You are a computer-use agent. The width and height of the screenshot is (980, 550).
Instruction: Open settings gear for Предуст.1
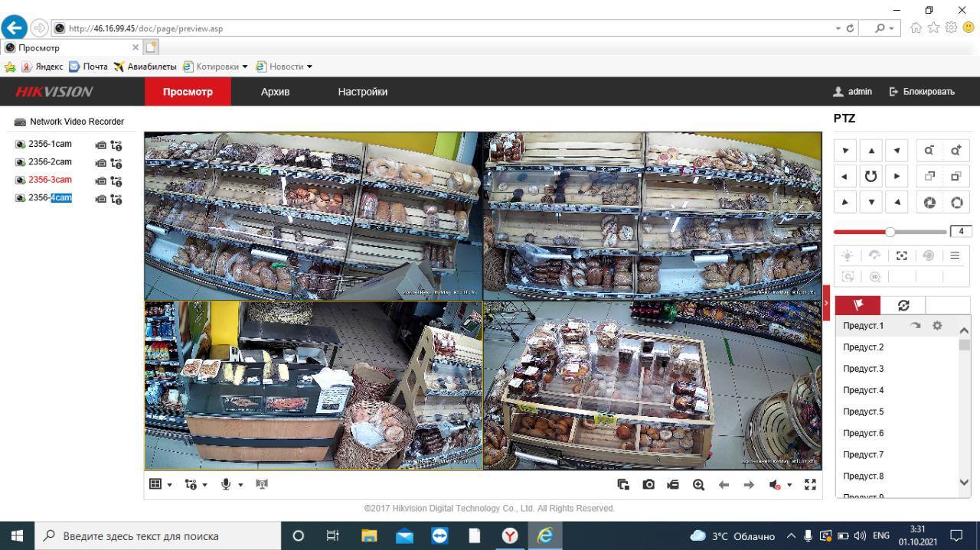pos(937,326)
